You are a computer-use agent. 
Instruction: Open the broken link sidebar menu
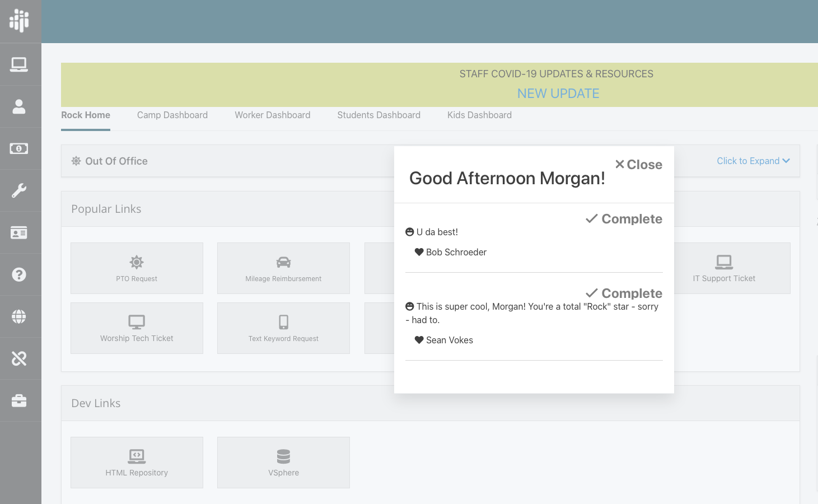(19, 358)
